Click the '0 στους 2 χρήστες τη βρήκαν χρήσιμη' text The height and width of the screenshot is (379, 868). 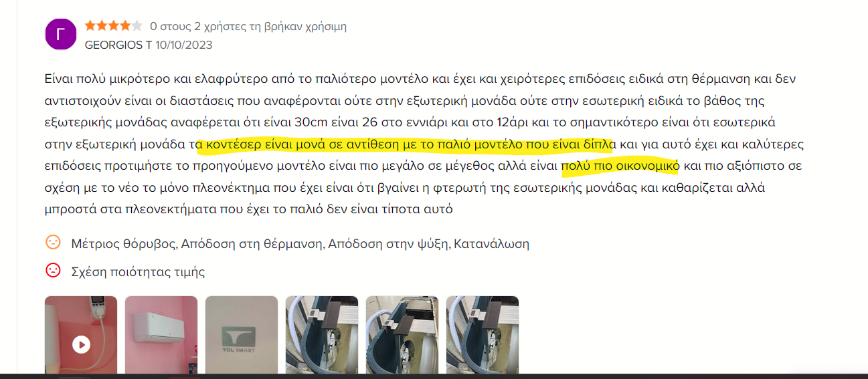tap(248, 27)
